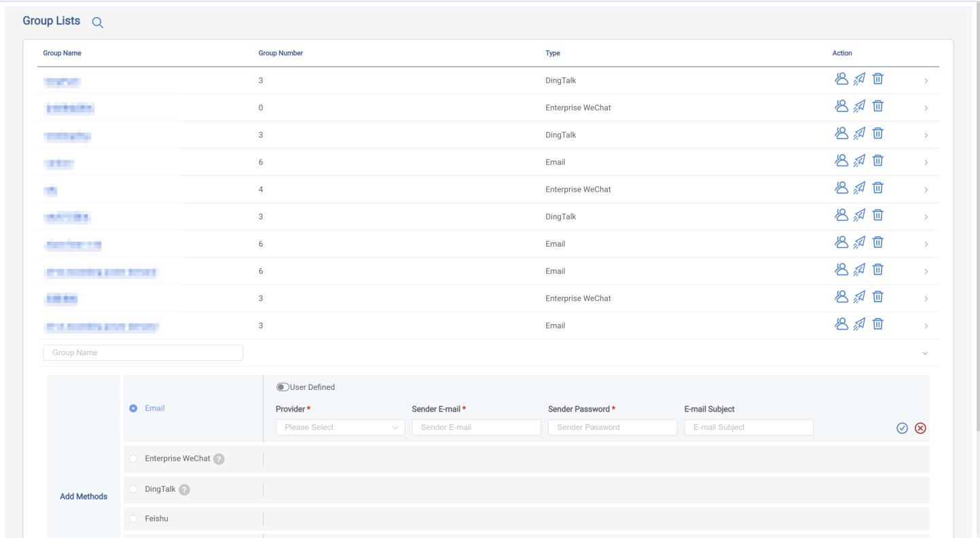Image resolution: width=980 pixels, height=538 pixels.
Task: Select the Enterprise WeChat radio button
Action: [133, 459]
